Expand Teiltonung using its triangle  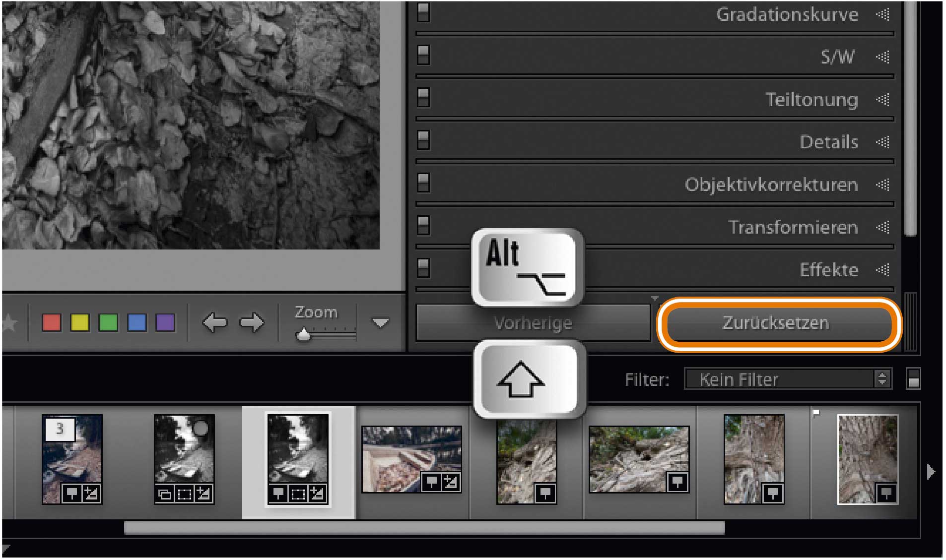tap(882, 100)
